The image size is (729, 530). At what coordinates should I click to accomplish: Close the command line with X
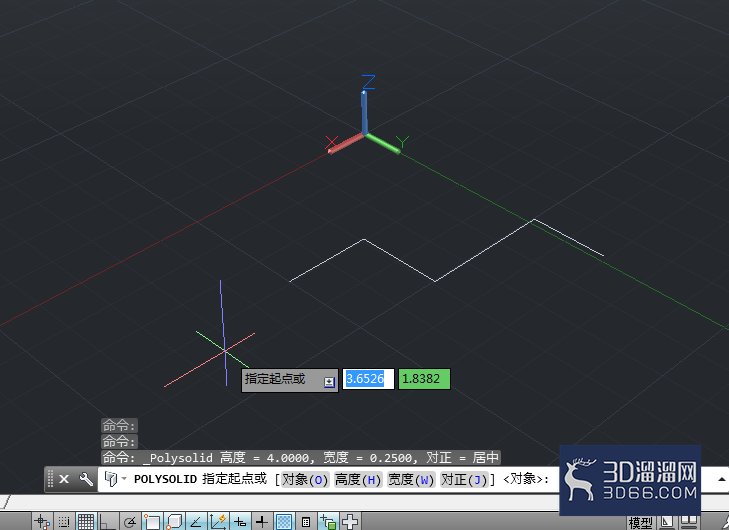point(64,479)
